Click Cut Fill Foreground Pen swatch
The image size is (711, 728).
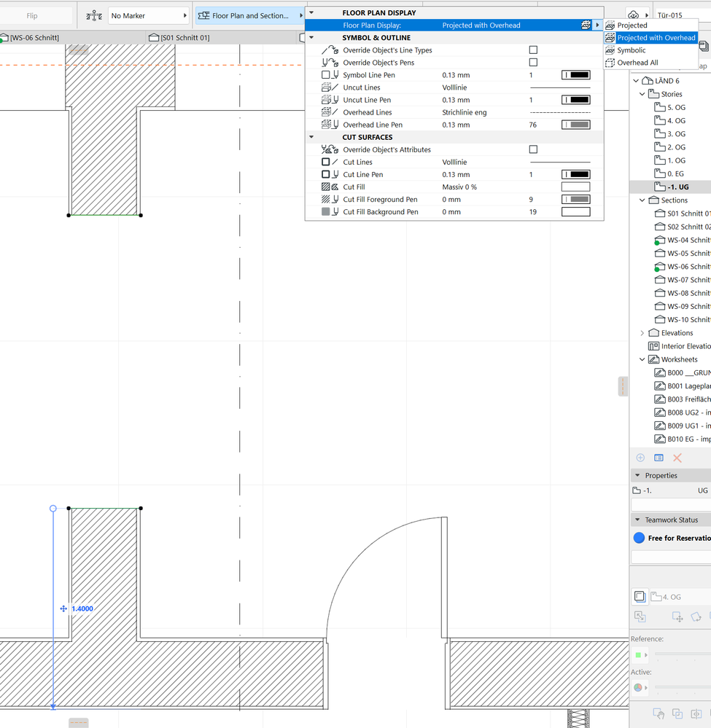tap(576, 199)
